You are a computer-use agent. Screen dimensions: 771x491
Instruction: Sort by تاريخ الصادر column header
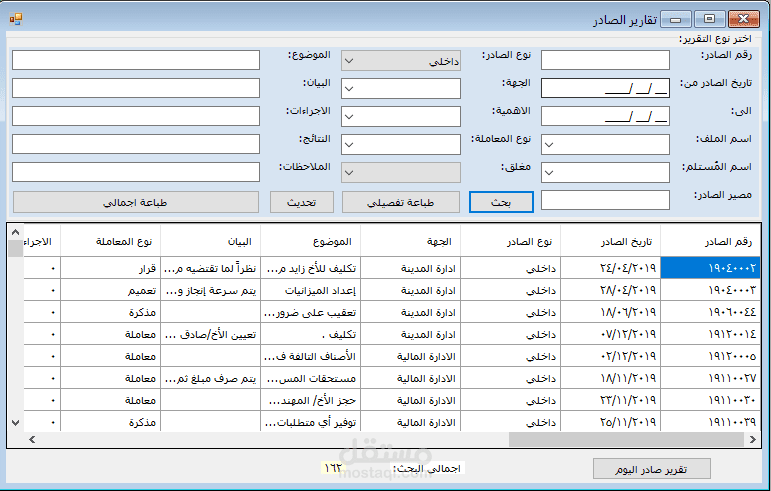pyautogui.click(x=610, y=241)
